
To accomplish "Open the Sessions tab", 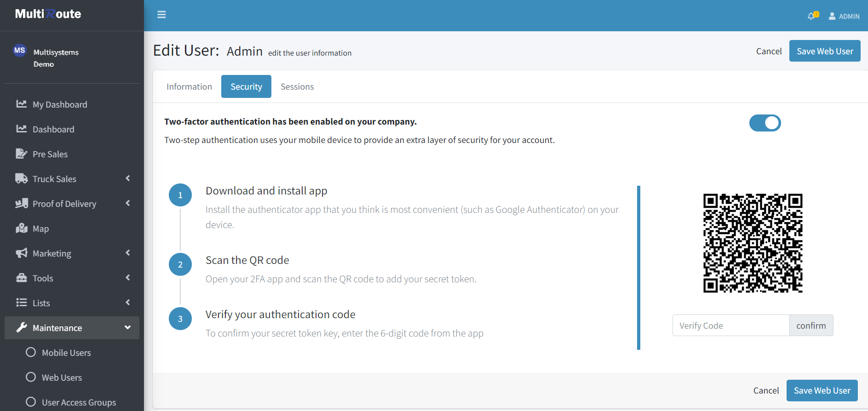I will pyautogui.click(x=297, y=86).
